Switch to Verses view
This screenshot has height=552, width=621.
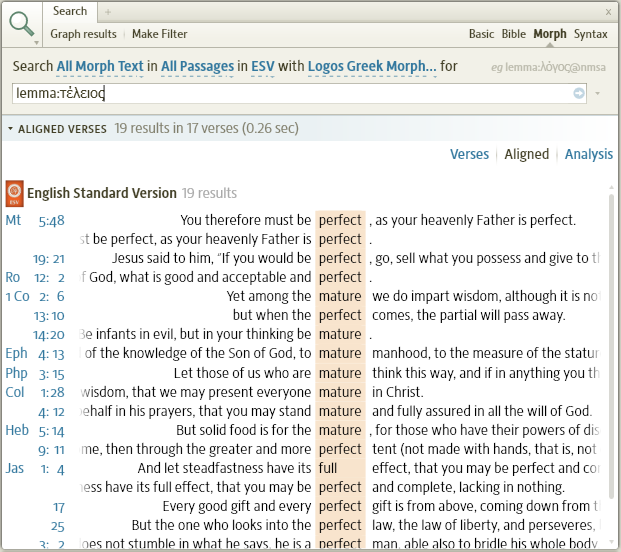469,154
